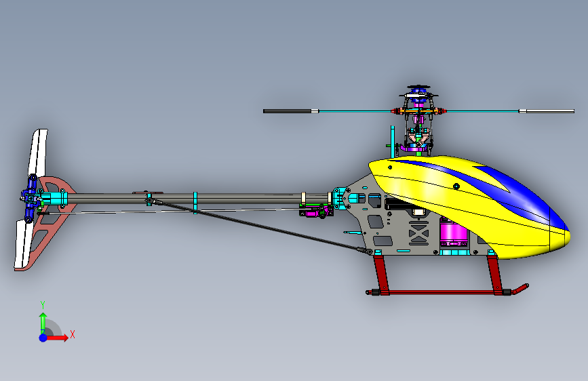Select the cyan vertical anti-rotation bracket
Screen dimensions: 588x381
(x=393, y=142)
